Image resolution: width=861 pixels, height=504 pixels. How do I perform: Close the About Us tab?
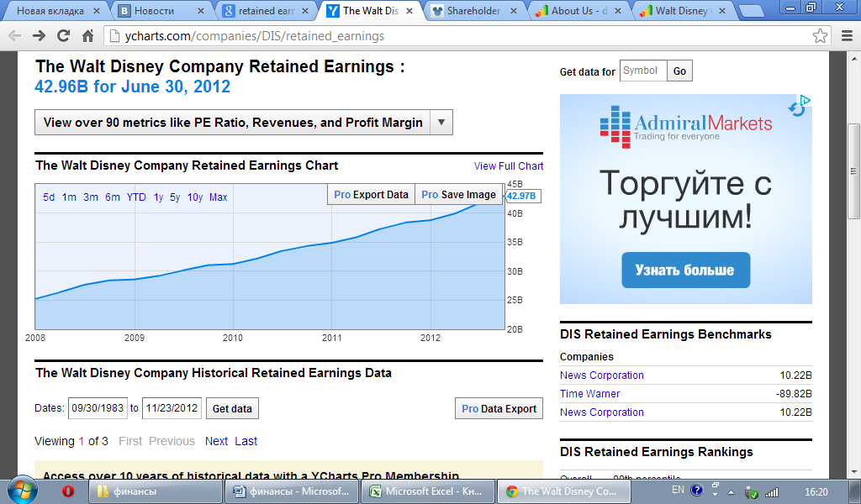pos(618,11)
